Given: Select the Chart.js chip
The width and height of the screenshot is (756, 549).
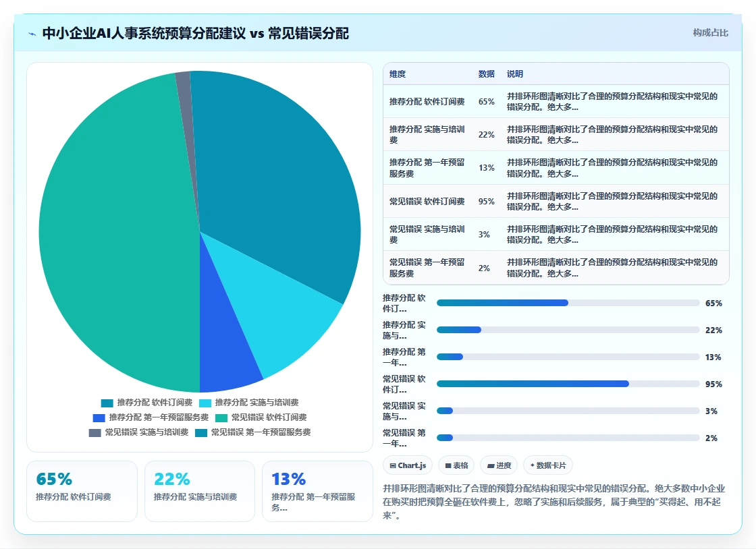Looking at the screenshot, I should pyautogui.click(x=408, y=465).
